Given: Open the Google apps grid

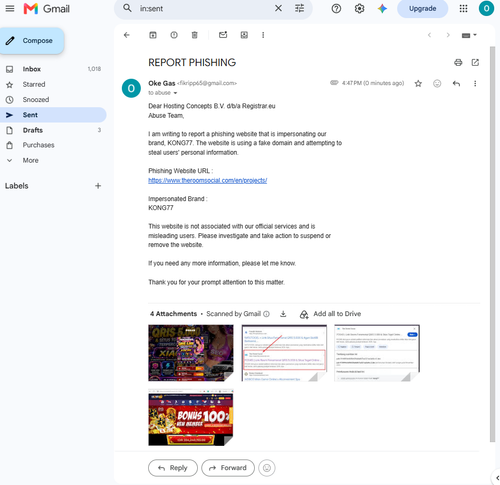Looking at the screenshot, I should 463,8.
